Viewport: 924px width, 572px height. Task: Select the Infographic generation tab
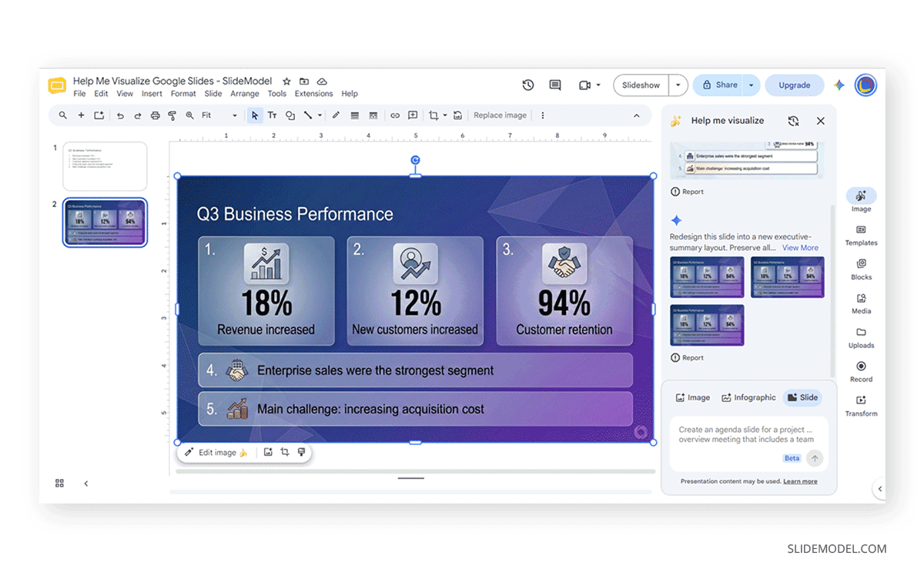[x=748, y=398]
